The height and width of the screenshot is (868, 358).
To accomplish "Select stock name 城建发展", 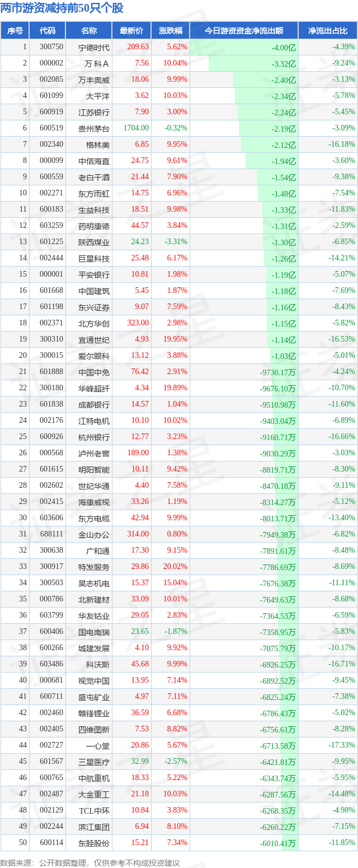I will pyautogui.click(x=95, y=648).
